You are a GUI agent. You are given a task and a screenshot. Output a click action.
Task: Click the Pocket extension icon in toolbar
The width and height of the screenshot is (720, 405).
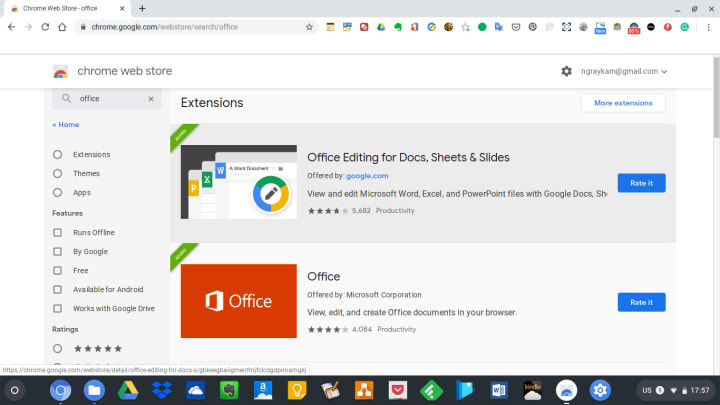516,27
